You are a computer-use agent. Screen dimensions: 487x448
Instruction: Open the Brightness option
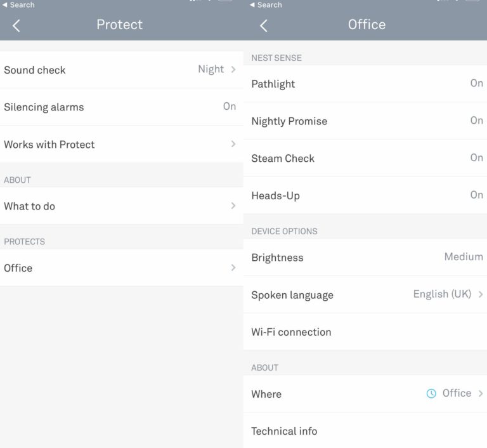[x=365, y=258]
